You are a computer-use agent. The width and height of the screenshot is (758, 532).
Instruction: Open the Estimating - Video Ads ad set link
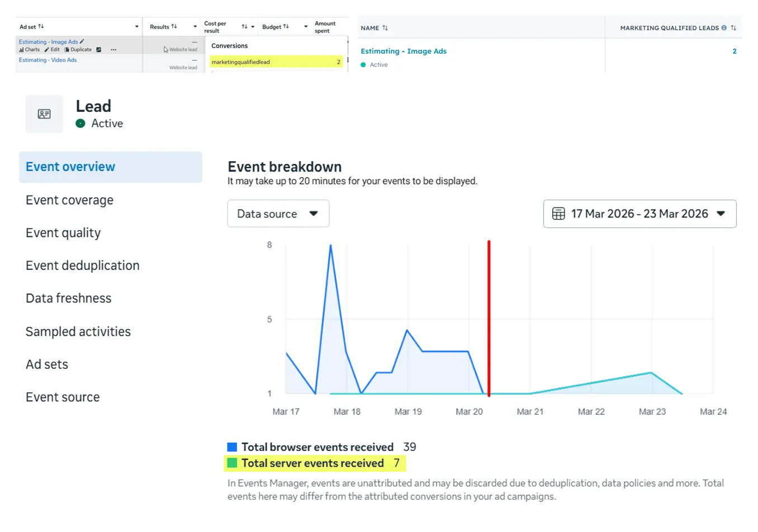click(x=48, y=60)
